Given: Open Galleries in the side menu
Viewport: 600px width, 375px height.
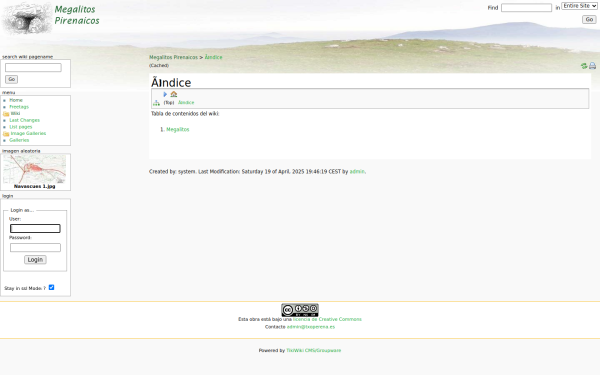Looking at the screenshot, I should tap(19, 140).
